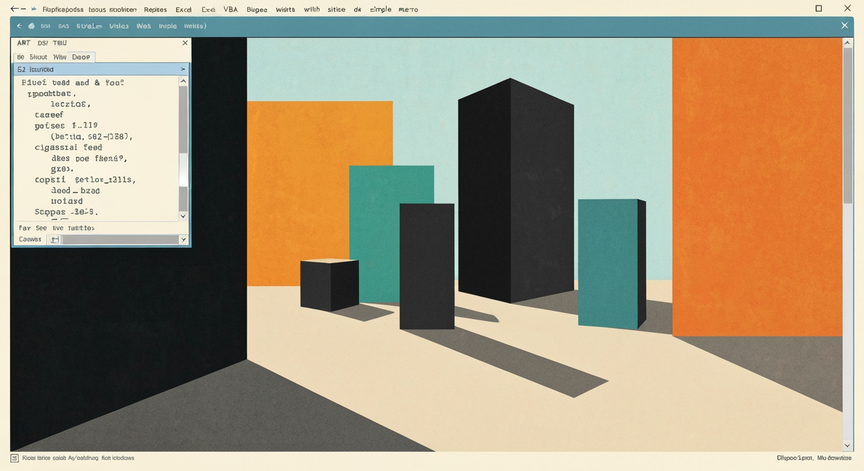Click the status bar icon at the bottom left
Image resolution: width=864 pixels, height=471 pixels.
click(x=14, y=458)
